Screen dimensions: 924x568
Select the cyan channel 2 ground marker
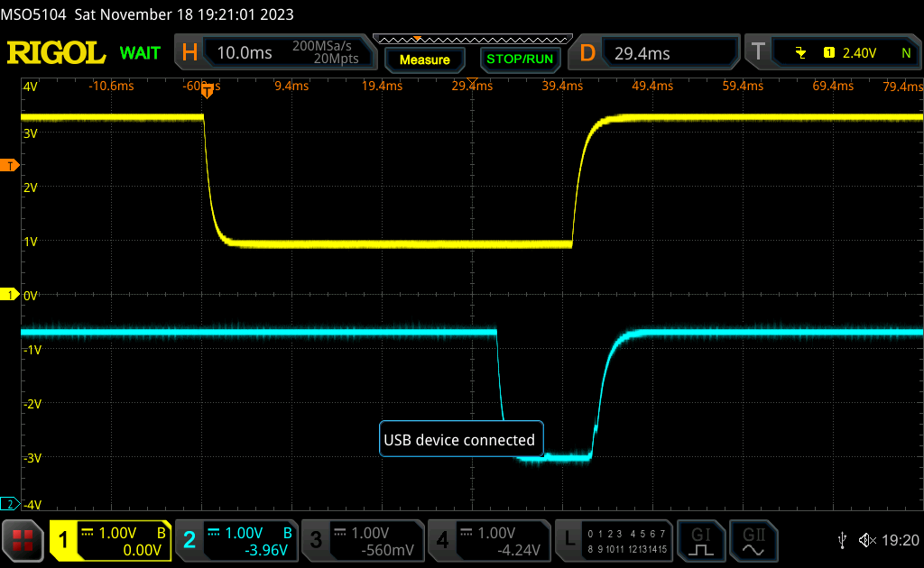point(9,504)
